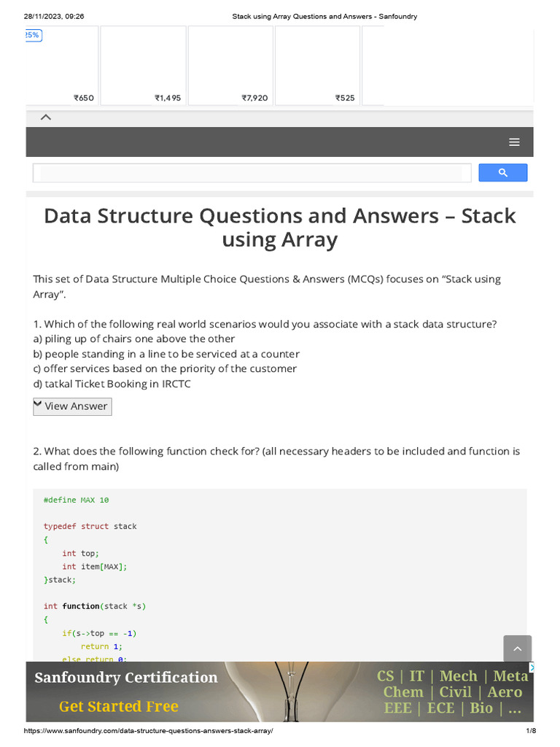560x747 pixels.
Task: Click the 25% discount badge
Action: (x=33, y=35)
